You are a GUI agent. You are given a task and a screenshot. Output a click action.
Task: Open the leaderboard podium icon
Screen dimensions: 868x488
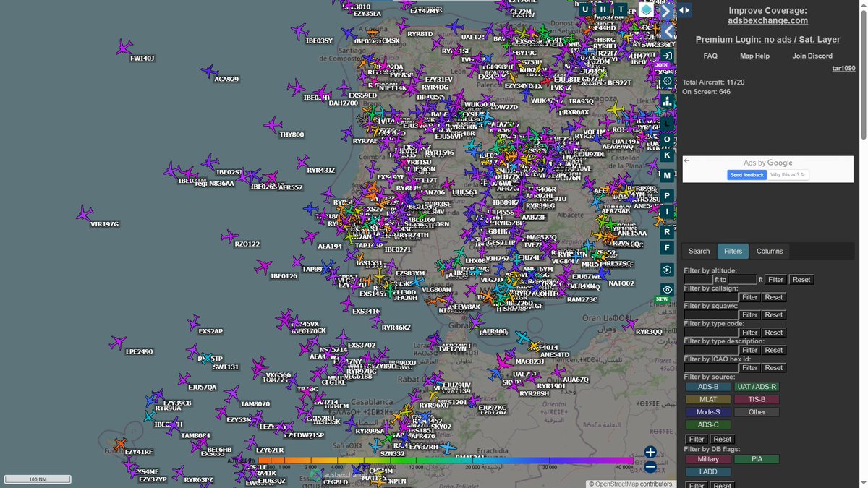pyautogui.click(x=667, y=100)
